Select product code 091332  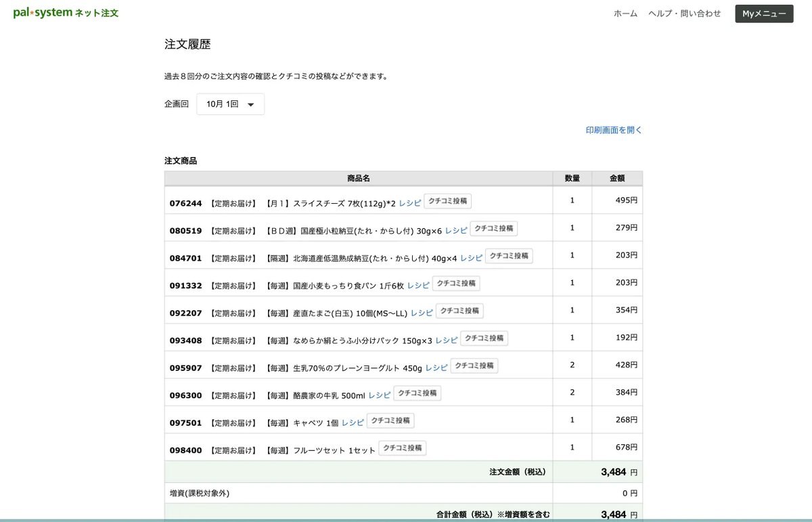click(x=185, y=285)
